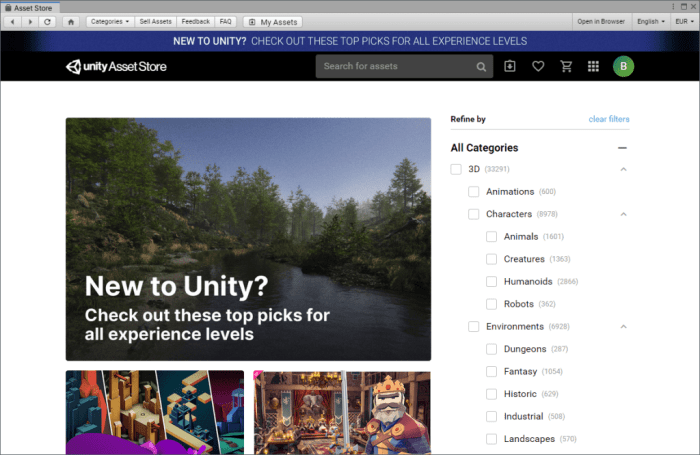Check the Environments checkbox

click(474, 327)
